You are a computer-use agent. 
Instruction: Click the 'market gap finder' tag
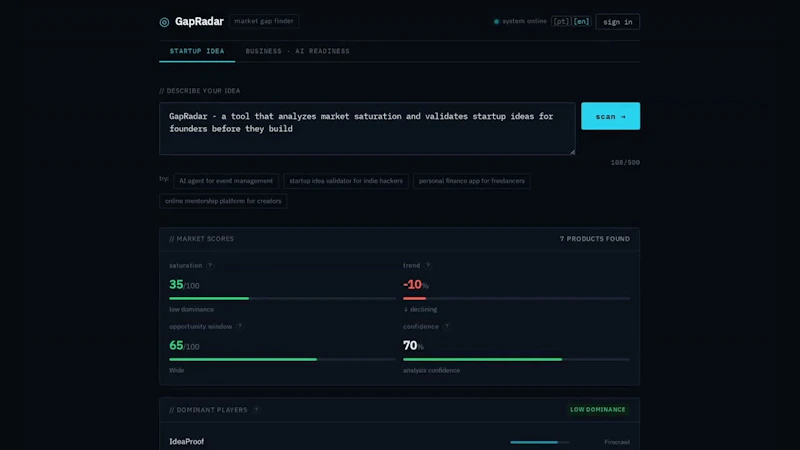[x=264, y=21]
